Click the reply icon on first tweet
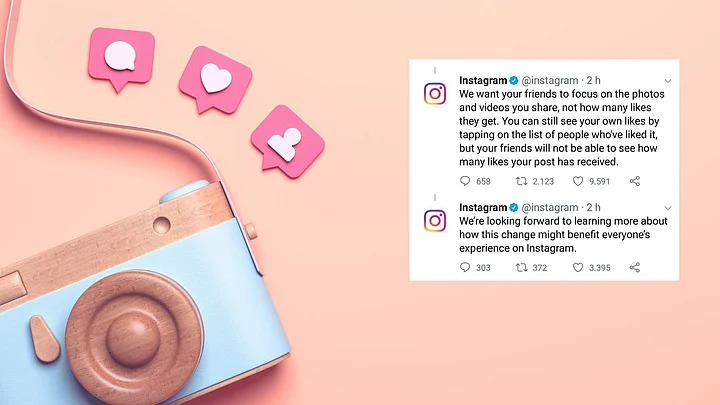The image size is (720, 405). (465, 181)
